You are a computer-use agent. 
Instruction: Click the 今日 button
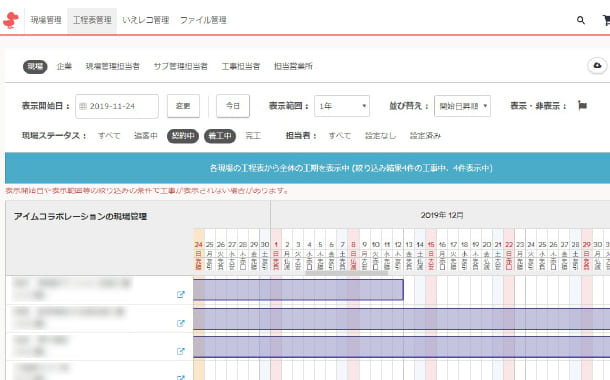(233, 106)
